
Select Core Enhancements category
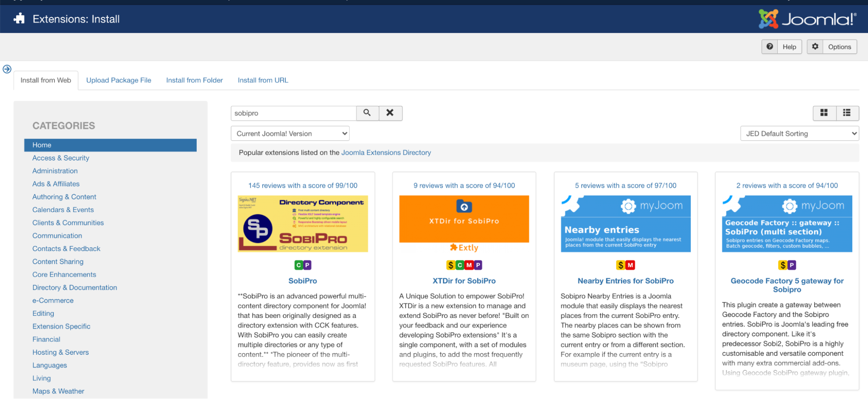click(64, 275)
